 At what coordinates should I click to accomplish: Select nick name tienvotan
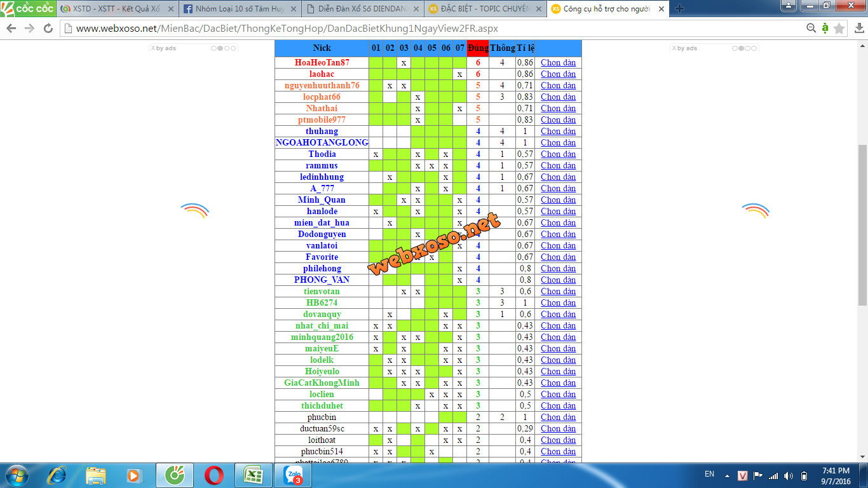click(x=322, y=292)
